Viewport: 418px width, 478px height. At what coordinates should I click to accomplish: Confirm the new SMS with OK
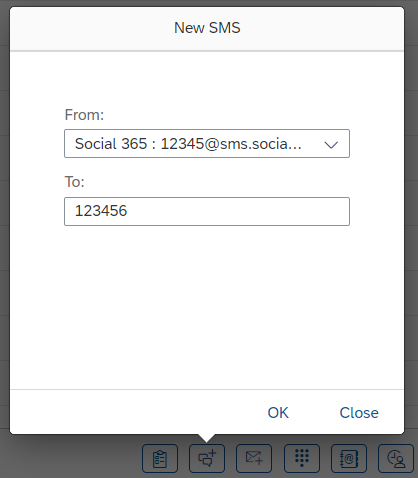[x=278, y=413]
